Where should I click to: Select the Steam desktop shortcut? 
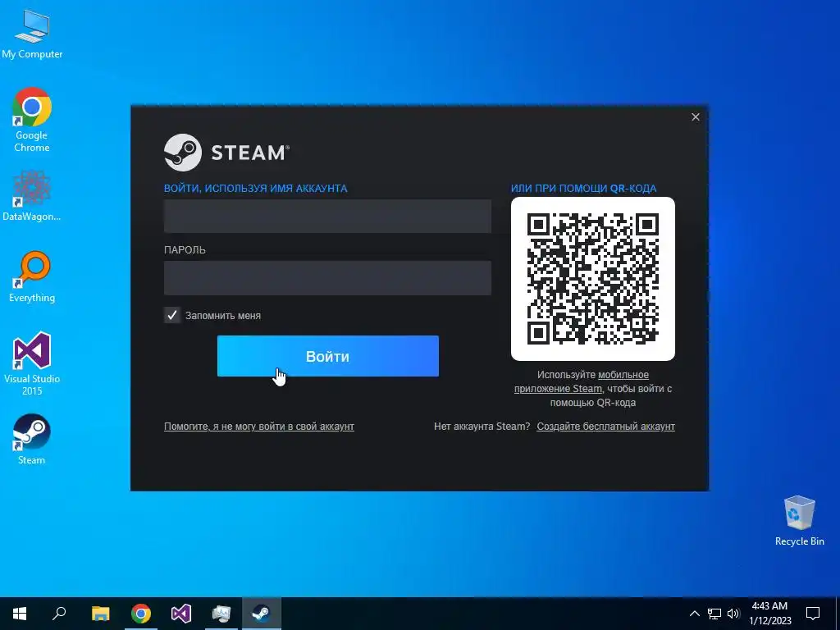click(32, 440)
